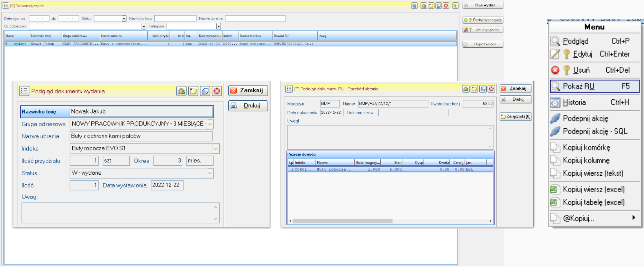
Task: Click list icon beside Podgląd dokumentu RU title
Action: (289, 89)
